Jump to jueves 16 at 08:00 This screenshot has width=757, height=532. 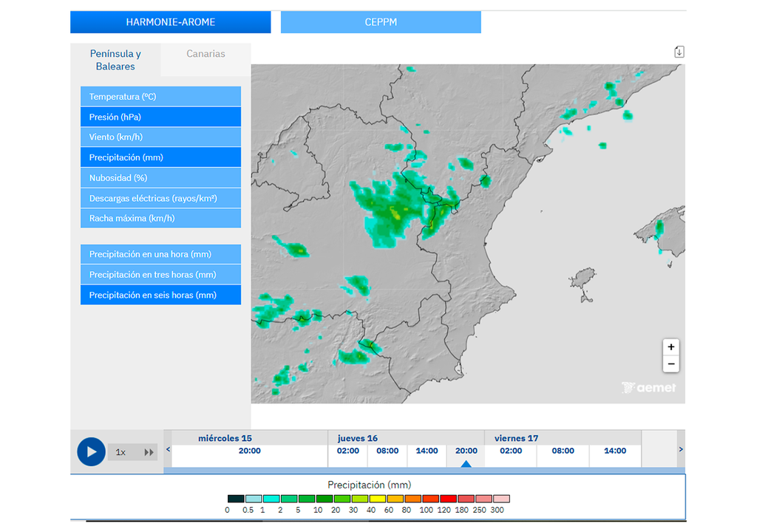coord(387,451)
